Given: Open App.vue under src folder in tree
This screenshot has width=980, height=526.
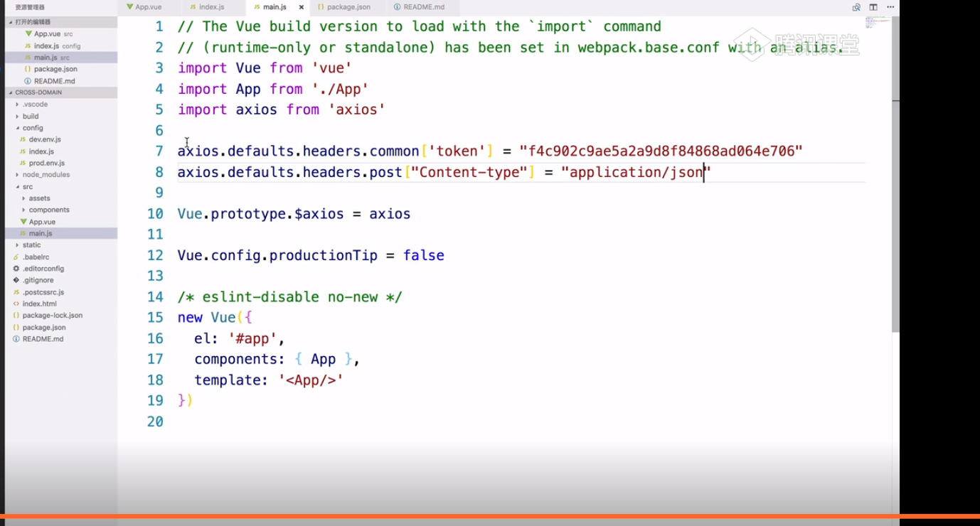Looking at the screenshot, I should [x=61, y=222].
